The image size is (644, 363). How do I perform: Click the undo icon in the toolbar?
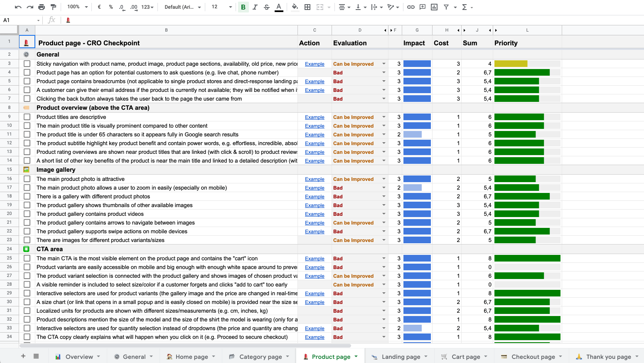[x=18, y=7]
